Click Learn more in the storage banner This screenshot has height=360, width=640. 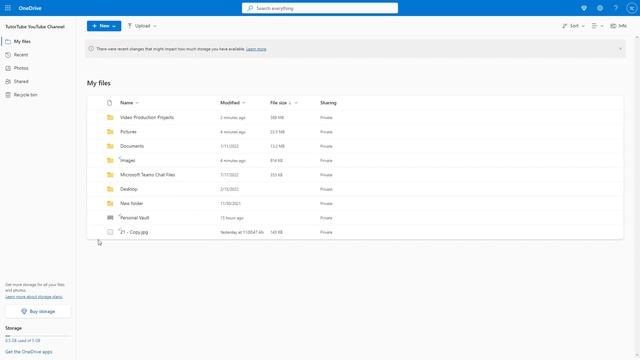tap(256, 49)
